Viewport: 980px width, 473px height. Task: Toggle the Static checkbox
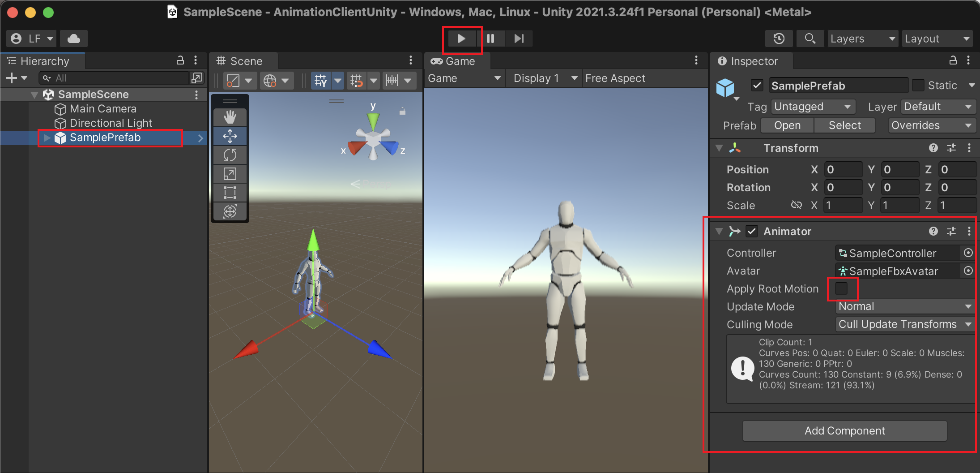click(918, 85)
